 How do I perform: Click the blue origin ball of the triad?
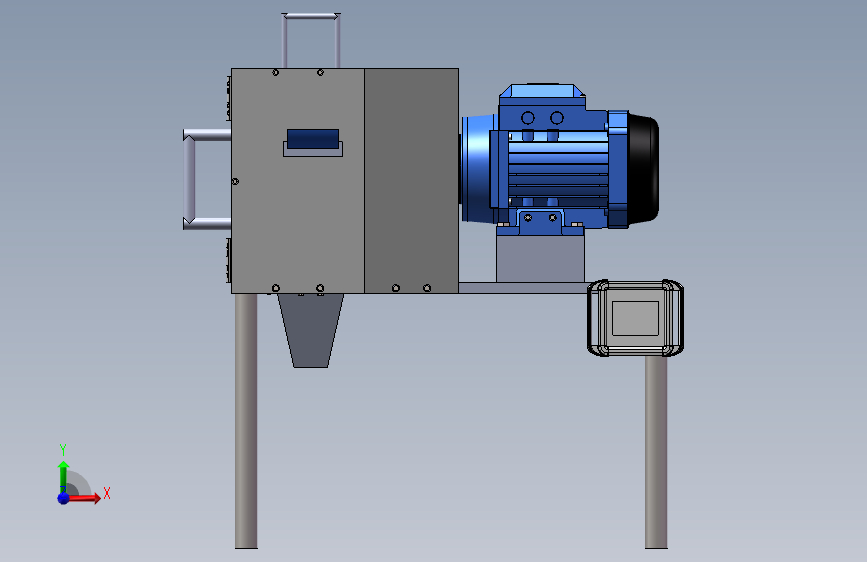click(64, 498)
